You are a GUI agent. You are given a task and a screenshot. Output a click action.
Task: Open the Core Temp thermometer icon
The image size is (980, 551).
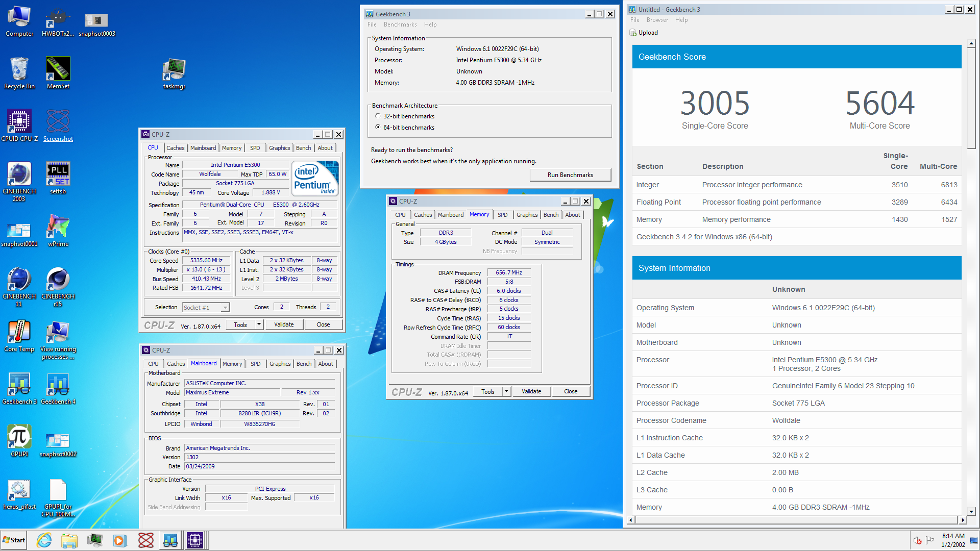(19, 337)
